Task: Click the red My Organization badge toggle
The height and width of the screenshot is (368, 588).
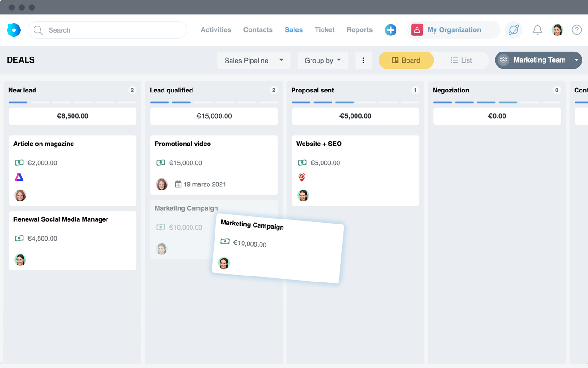Action: click(x=417, y=29)
